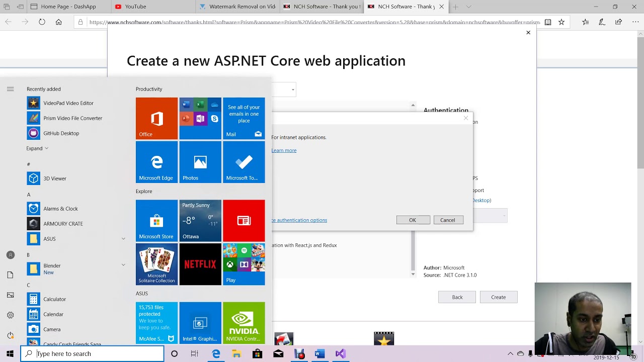Show hidden system tray icons
The image size is (644, 362).
[x=510, y=354]
